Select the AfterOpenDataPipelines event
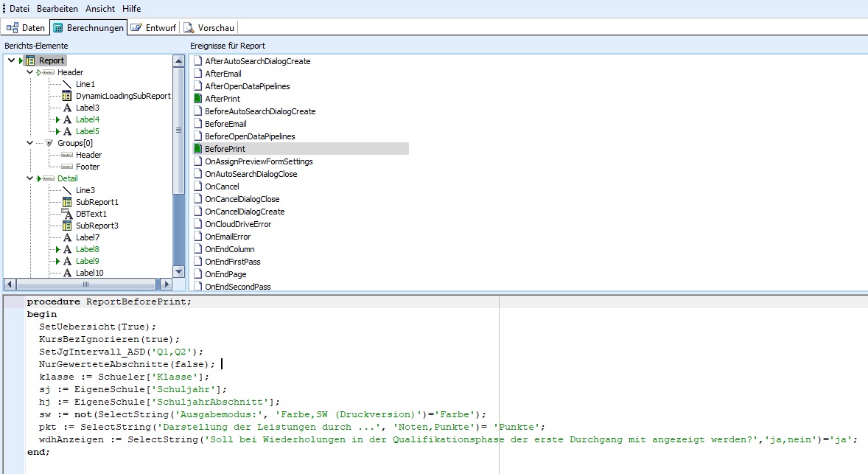Viewport: 868px width, 474px height. point(248,86)
